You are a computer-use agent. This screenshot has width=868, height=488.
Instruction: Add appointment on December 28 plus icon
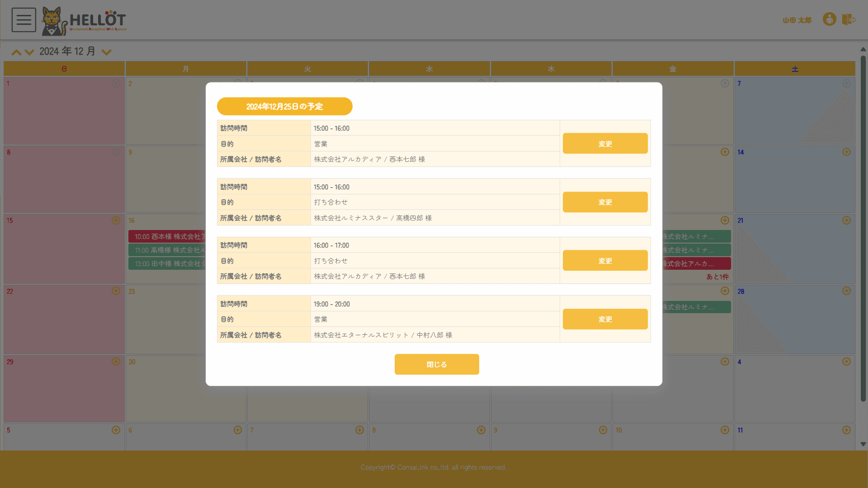coord(846,291)
